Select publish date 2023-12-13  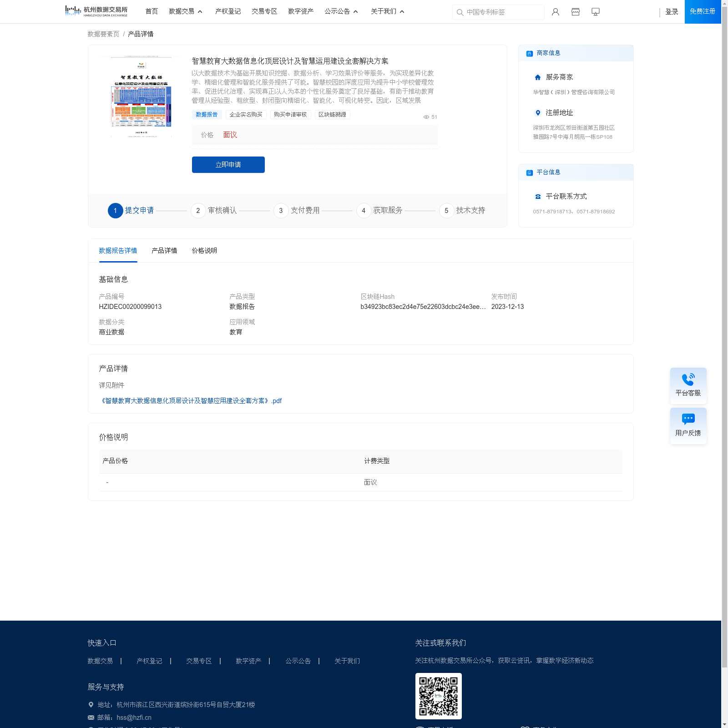507,307
